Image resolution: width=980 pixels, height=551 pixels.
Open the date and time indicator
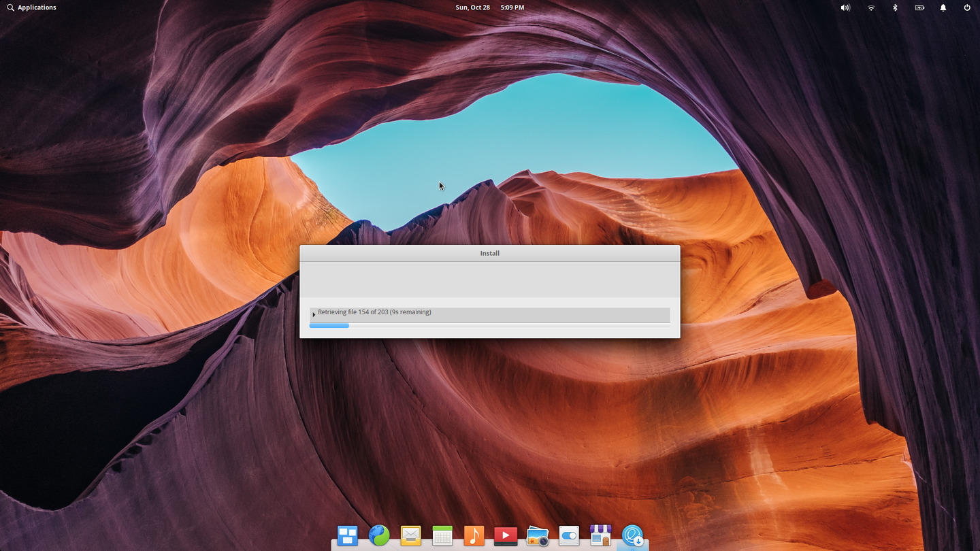pos(490,7)
